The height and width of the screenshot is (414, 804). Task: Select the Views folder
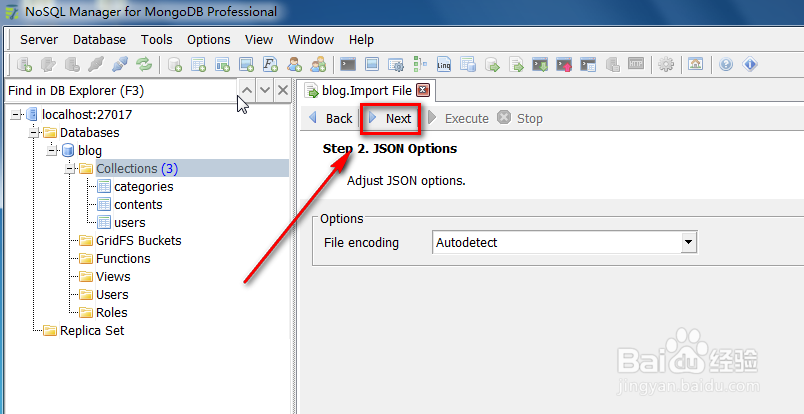[113, 277]
